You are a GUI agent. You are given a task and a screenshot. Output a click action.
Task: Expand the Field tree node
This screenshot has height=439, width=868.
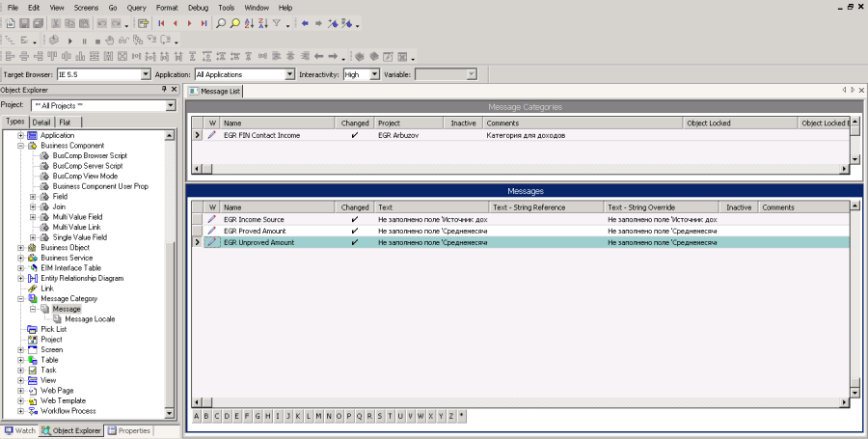point(33,197)
